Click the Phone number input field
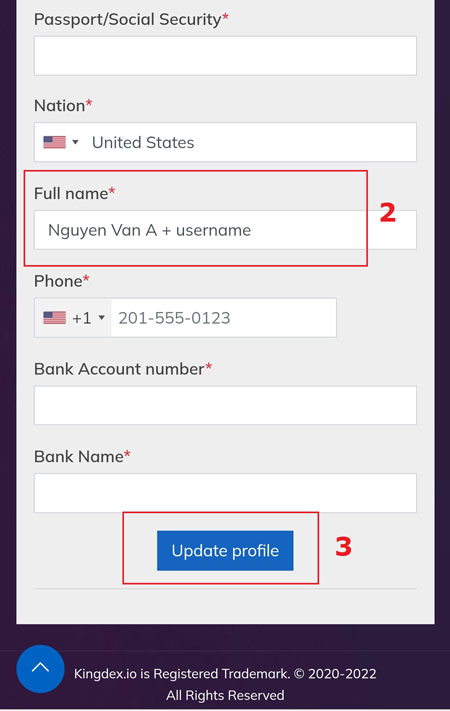The width and height of the screenshot is (450, 711). pyautogui.click(x=224, y=317)
